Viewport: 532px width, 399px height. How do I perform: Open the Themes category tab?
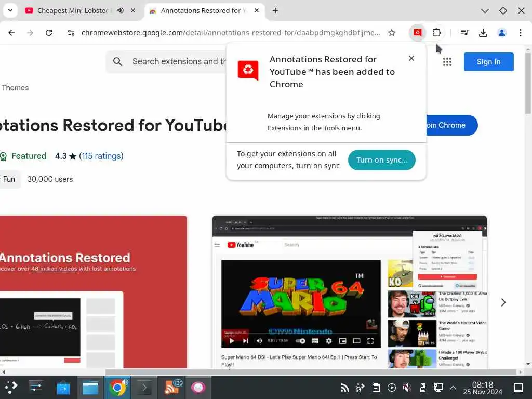click(x=15, y=87)
